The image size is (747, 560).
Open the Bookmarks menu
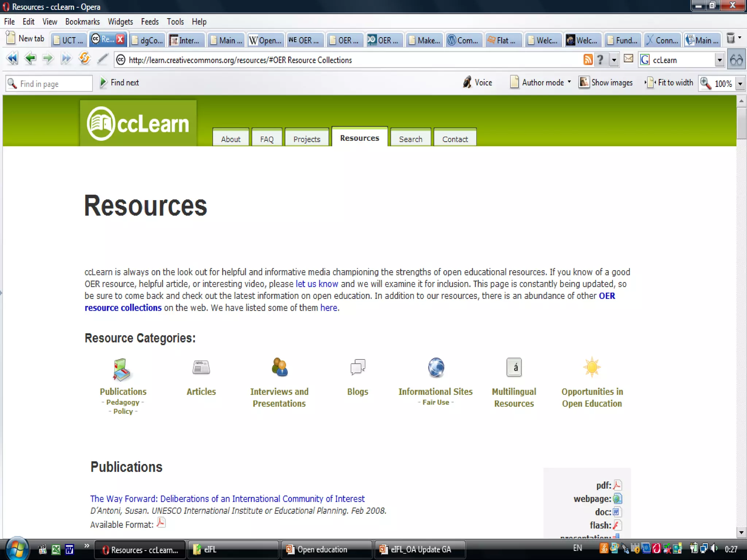click(x=82, y=22)
